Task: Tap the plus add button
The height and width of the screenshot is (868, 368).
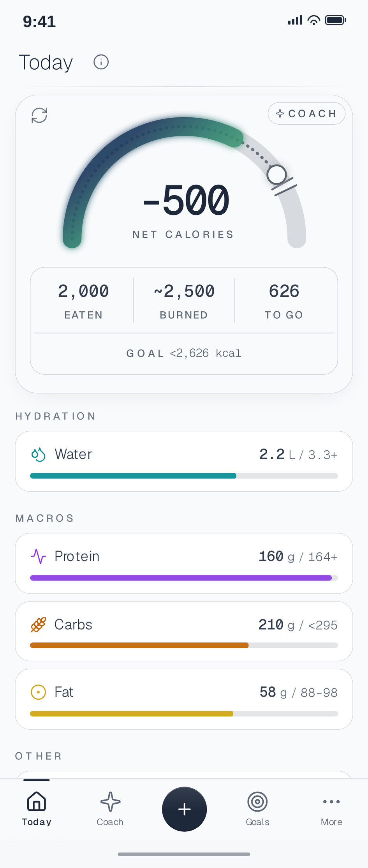Action: coord(184,809)
